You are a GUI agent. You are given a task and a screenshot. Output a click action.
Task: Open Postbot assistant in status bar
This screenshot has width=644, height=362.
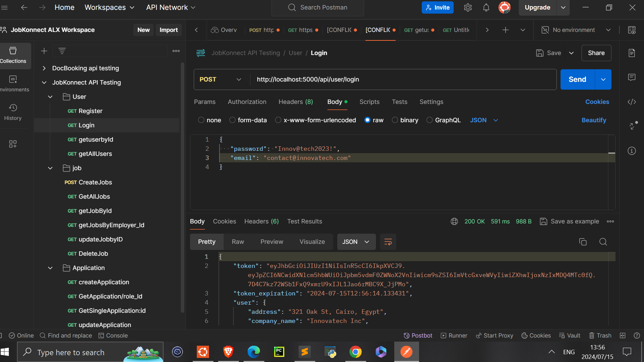418,336
